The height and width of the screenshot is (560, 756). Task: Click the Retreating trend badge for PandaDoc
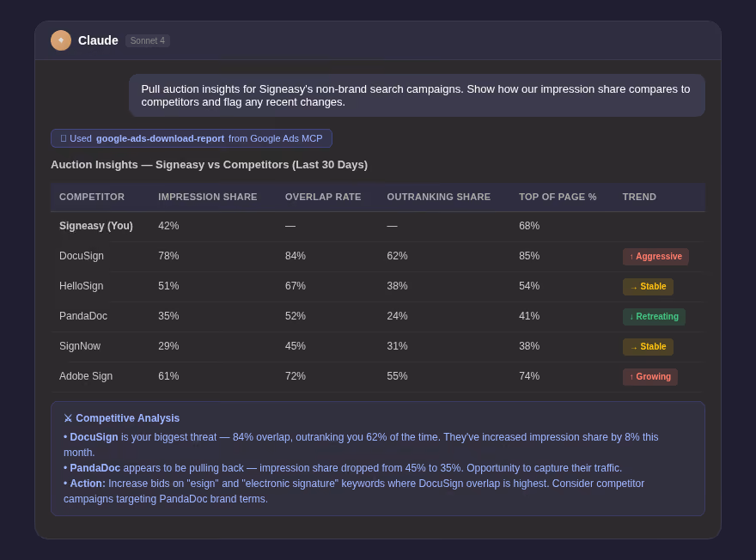click(654, 317)
